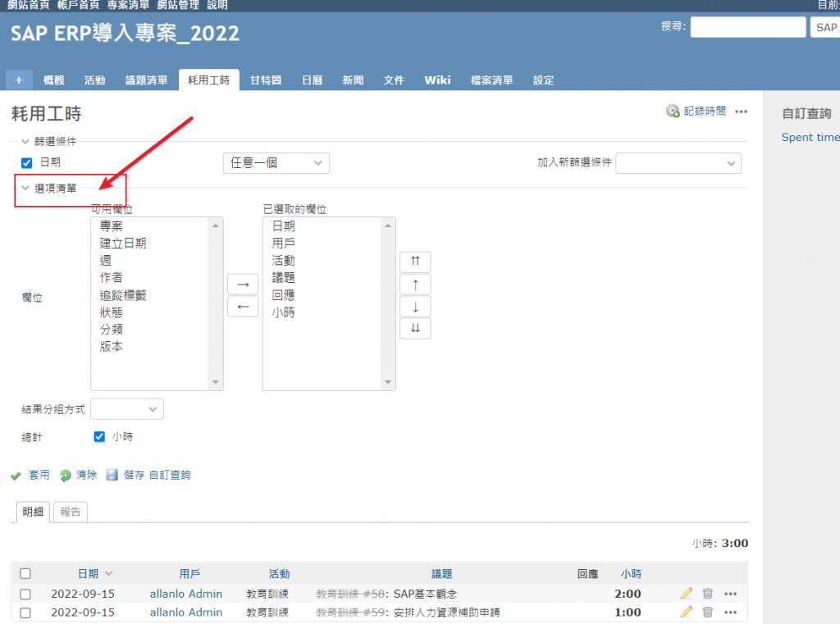Go to 網站首頁 in top menu
This screenshot has height=624, width=840.
click(29, 5)
